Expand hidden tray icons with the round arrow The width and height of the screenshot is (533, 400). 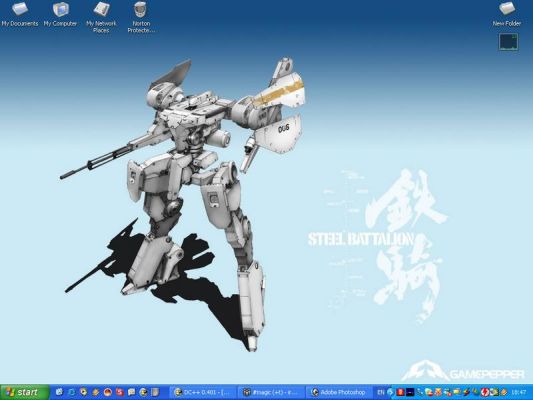(390, 393)
